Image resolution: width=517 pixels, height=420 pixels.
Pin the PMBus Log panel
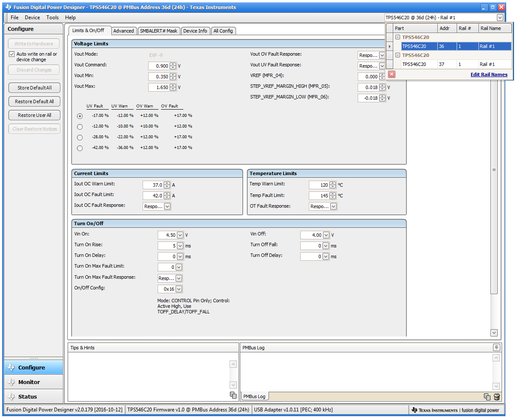point(496,348)
